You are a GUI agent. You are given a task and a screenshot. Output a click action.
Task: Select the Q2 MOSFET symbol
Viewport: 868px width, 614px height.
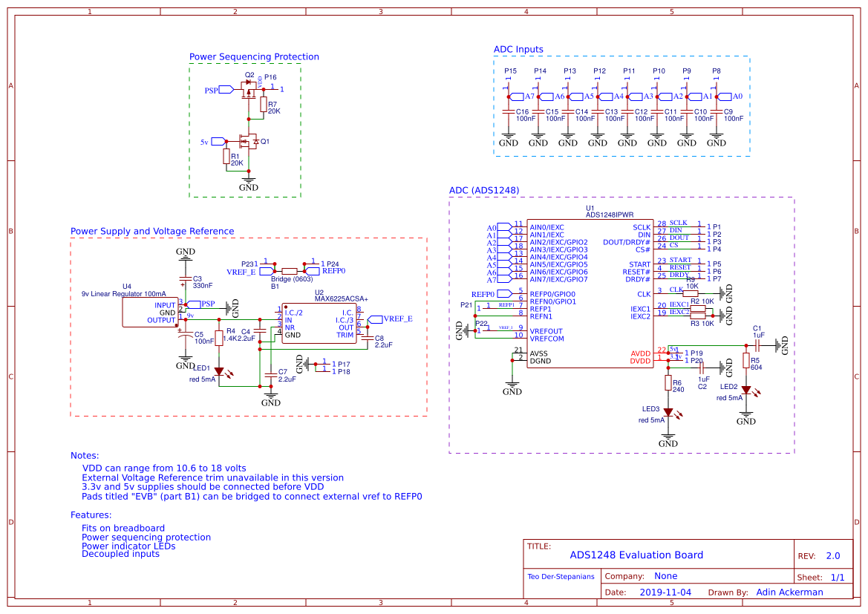point(249,88)
